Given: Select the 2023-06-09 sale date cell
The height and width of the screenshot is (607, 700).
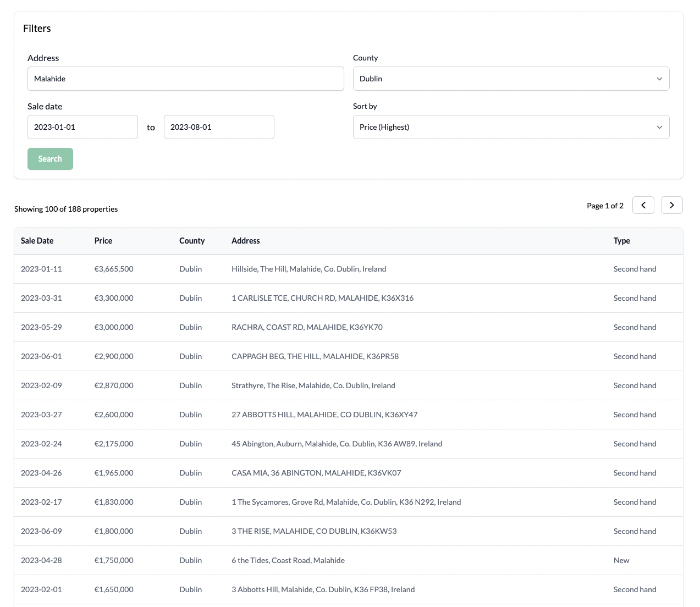Looking at the screenshot, I should tap(41, 531).
